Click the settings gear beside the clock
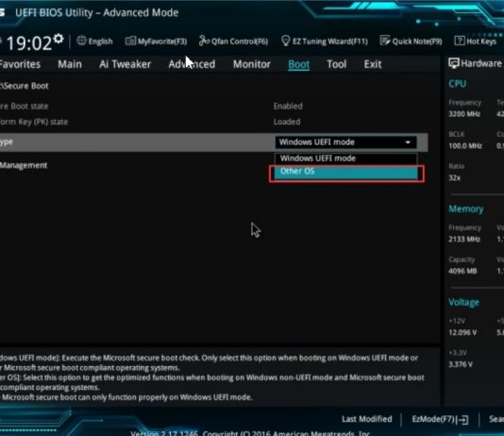This screenshot has width=504, height=436. (x=59, y=39)
